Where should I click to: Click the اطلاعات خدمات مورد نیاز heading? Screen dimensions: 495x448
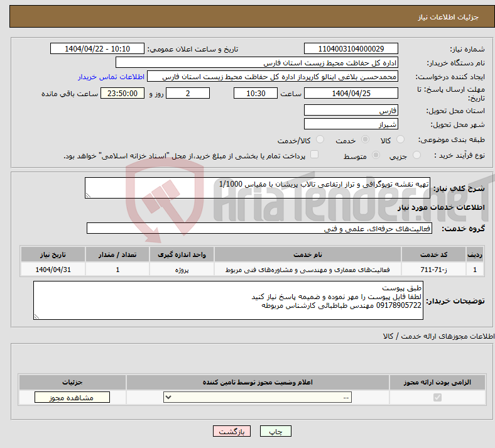[x=441, y=207]
